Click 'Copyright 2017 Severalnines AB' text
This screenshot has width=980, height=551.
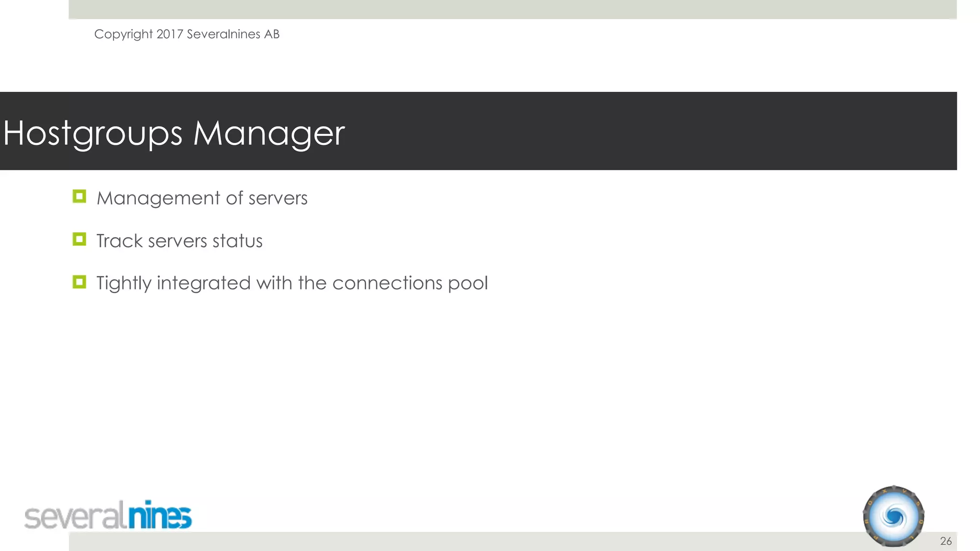click(187, 34)
